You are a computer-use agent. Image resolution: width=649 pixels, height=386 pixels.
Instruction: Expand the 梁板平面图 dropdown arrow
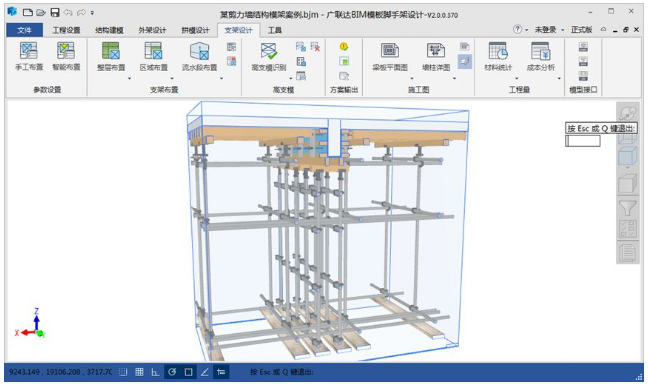pyautogui.click(x=412, y=78)
